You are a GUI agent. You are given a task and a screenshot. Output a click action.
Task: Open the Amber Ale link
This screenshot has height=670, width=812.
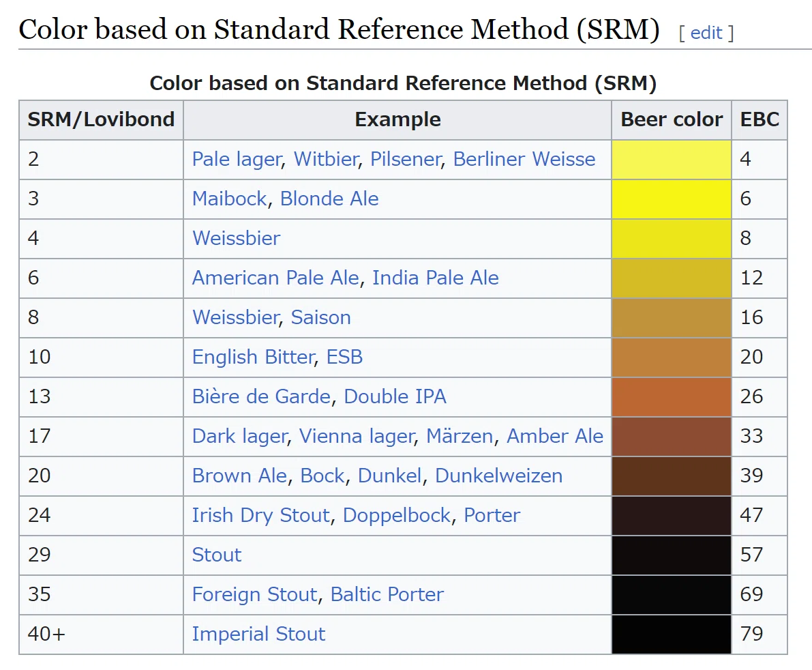pos(554,436)
